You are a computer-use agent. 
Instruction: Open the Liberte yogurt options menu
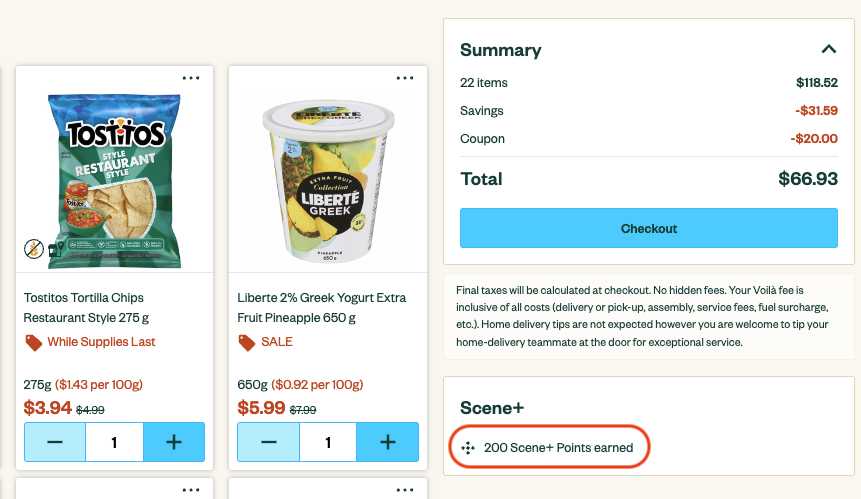point(405,78)
